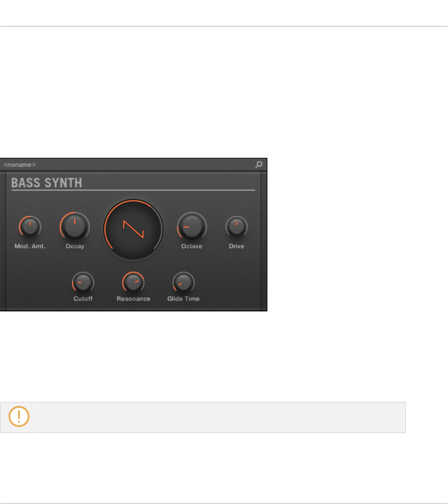Click the Glide Time knob
Viewport: 448px width, 504px height.
183,283
